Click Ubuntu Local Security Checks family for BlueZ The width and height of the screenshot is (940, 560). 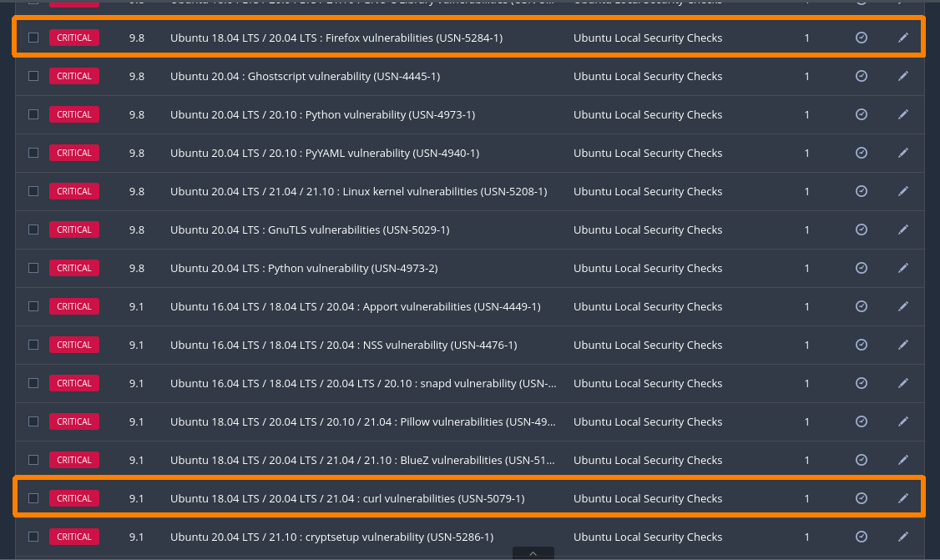(647, 460)
